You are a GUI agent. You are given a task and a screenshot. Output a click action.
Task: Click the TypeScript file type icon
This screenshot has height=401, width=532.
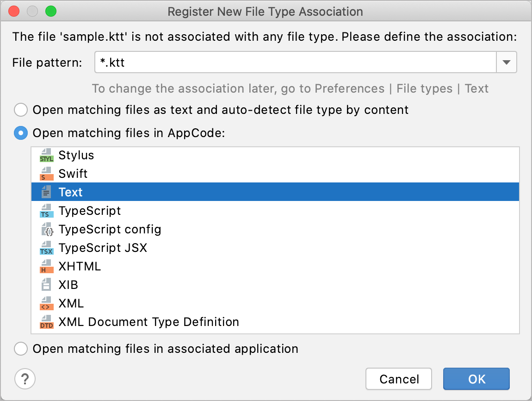47,211
